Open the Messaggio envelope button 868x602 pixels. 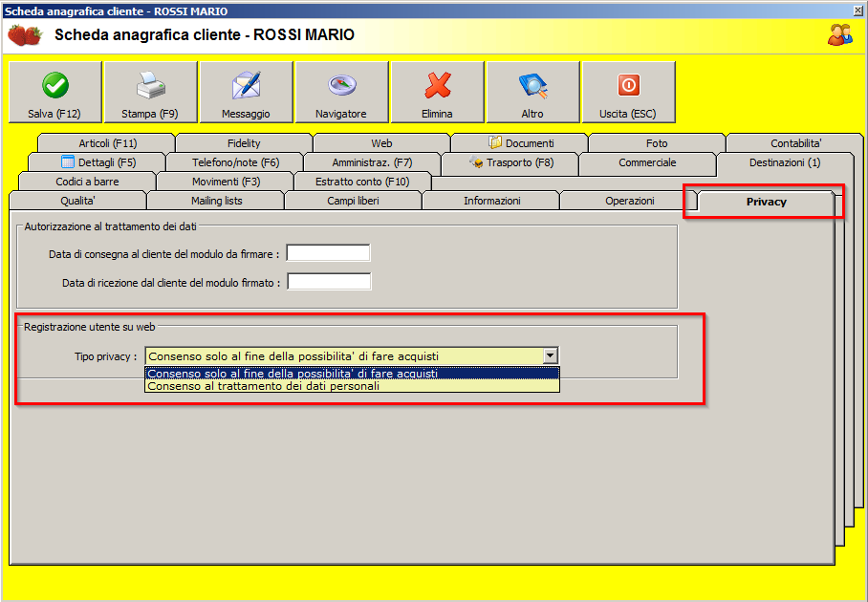tap(246, 92)
